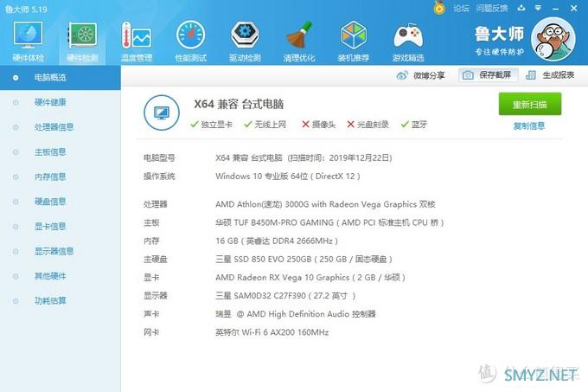Viewport: 588px width, 392px height.
Task: Click the camera icon for 保存截屏
Action: pyautogui.click(x=468, y=75)
